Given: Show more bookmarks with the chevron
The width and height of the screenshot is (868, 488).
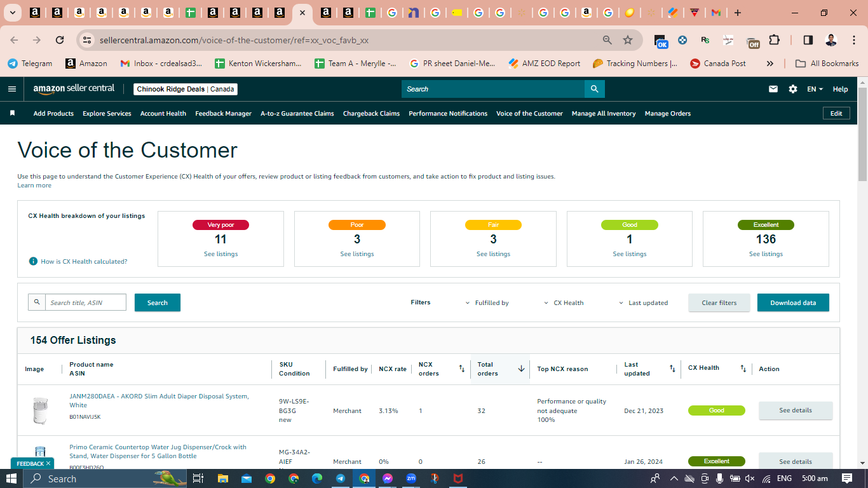Looking at the screenshot, I should point(770,64).
